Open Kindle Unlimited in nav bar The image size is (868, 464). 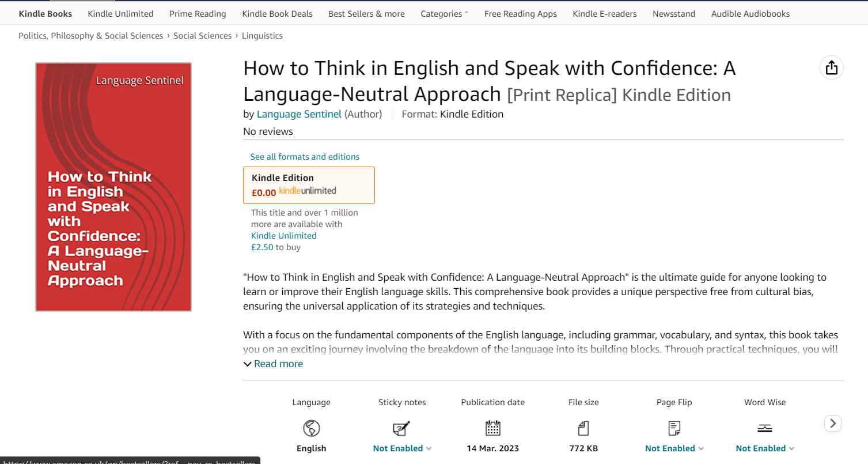click(x=120, y=14)
